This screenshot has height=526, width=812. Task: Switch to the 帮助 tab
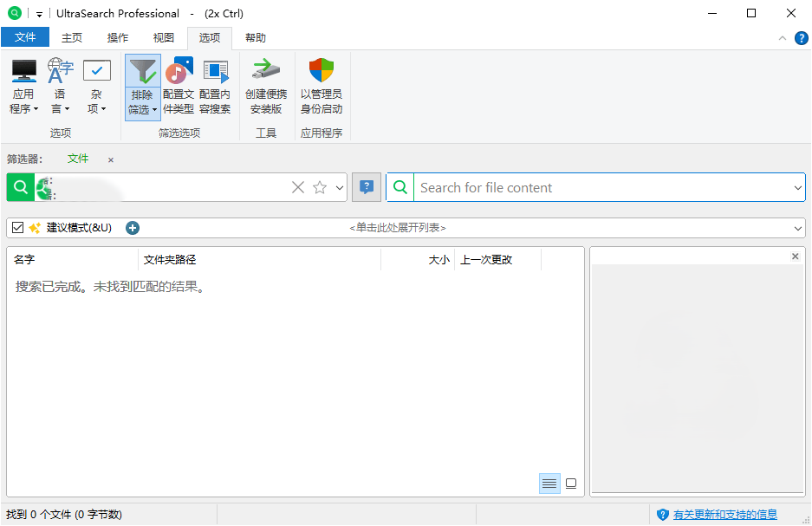point(256,38)
